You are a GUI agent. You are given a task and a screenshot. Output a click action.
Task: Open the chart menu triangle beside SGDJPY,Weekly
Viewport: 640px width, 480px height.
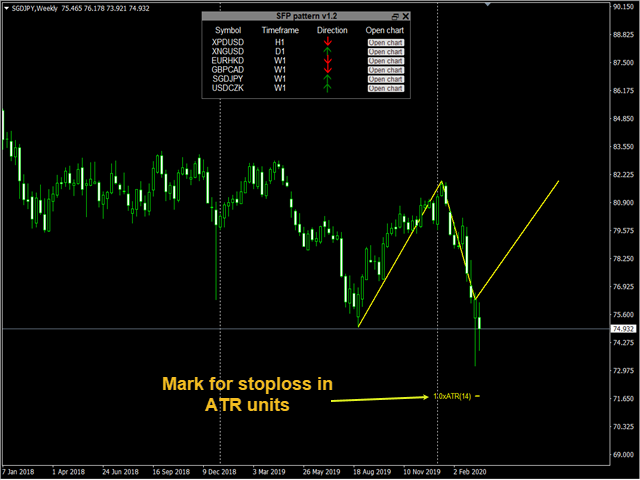coord(6,8)
